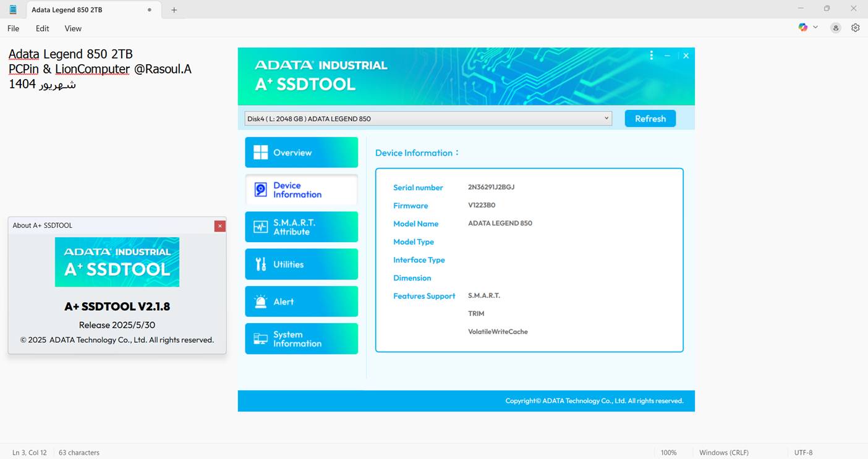Click the first line of Notepad text
868x459 pixels.
pos(70,54)
